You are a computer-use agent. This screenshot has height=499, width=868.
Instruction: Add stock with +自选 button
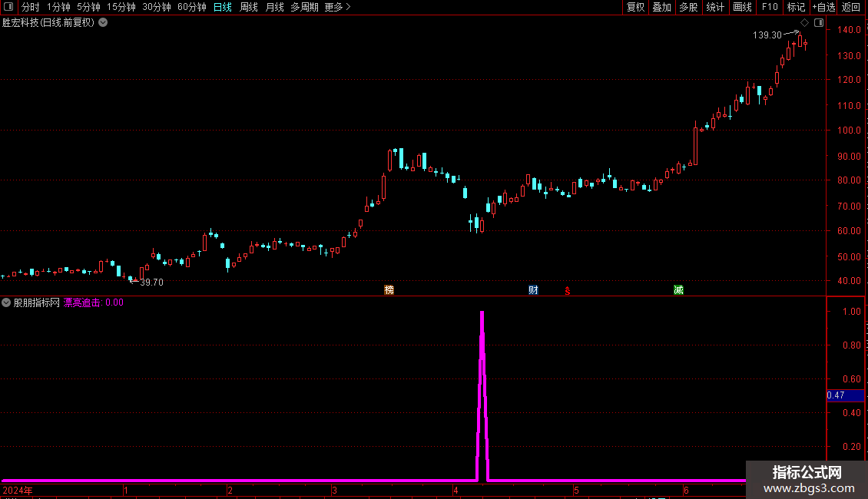[x=823, y=7]
